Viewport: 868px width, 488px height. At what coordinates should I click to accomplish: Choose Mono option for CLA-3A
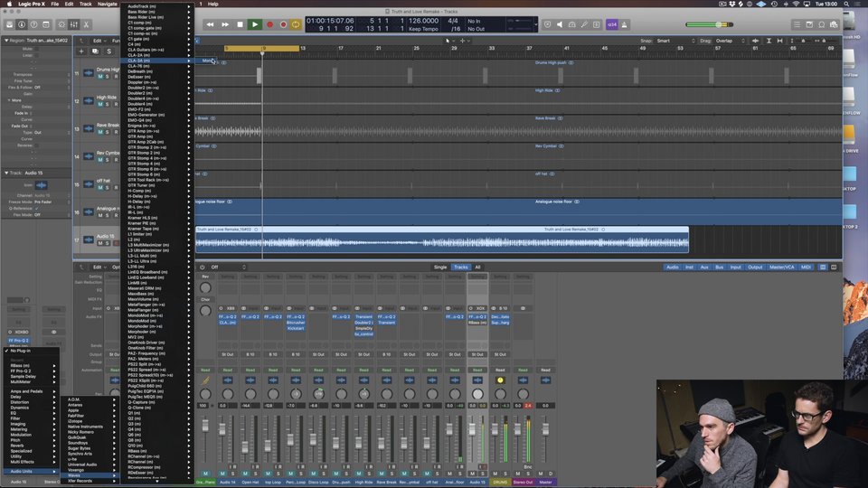[x=207, y=61]
